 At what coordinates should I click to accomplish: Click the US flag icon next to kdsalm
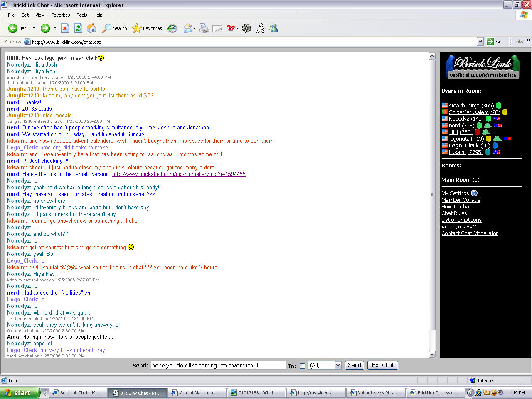(444, 152)
